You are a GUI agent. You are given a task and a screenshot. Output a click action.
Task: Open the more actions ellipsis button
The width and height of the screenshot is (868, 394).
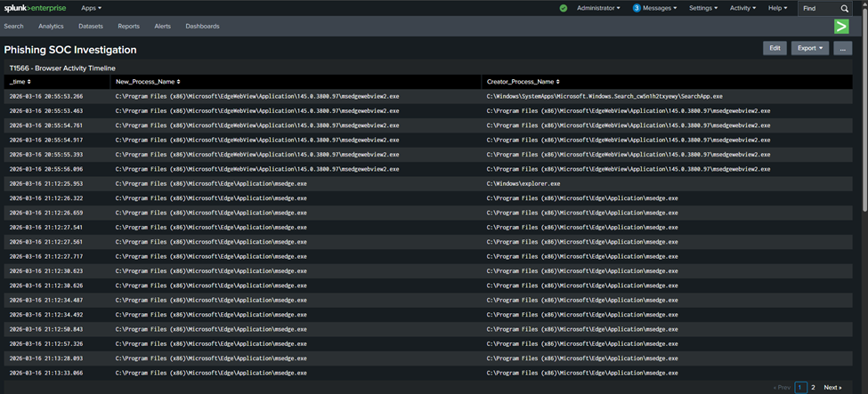[842, 48]
